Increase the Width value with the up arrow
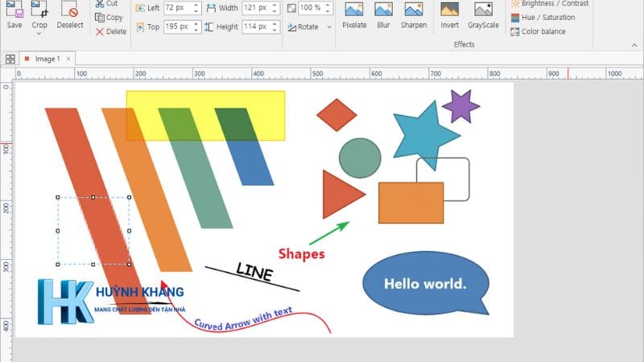Screen dimensions: 644x362 tap(275, 5)
